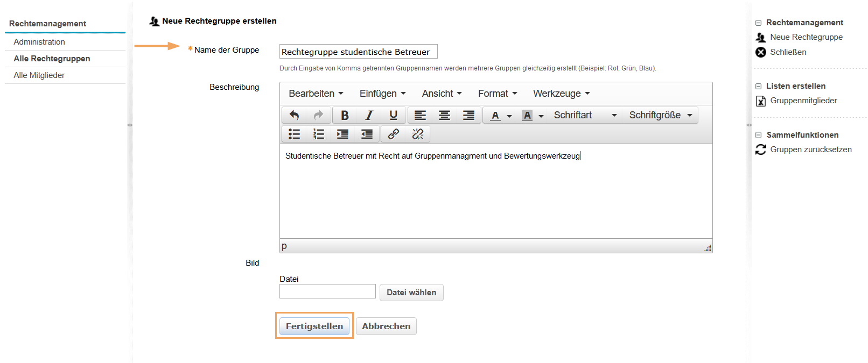Open the Bearbeiten menu

tap(316, 94)
